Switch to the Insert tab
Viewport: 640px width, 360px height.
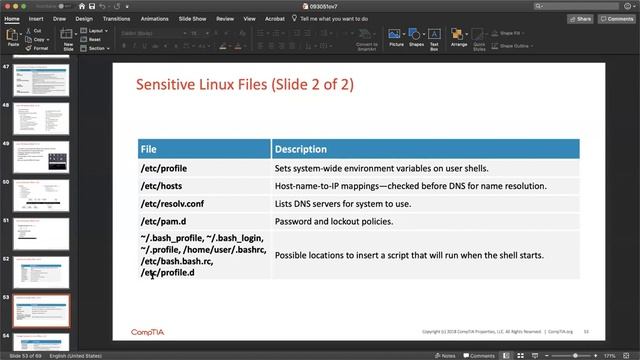[36, 19]
